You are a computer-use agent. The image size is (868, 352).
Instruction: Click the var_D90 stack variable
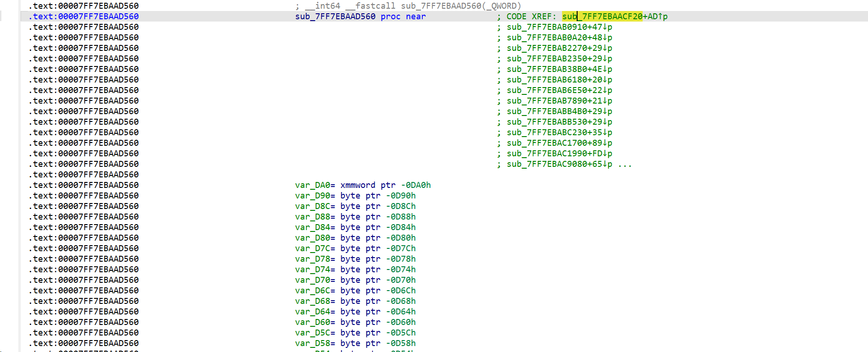[x=312, y=196]
